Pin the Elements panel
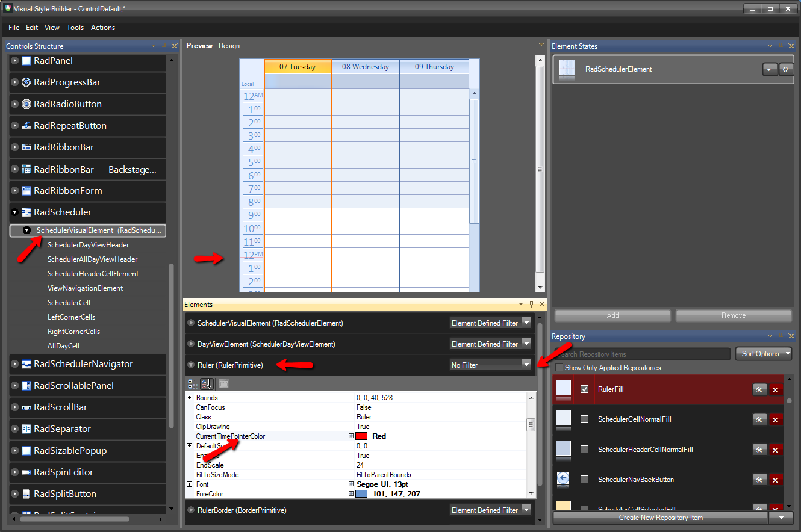801x532 pixels. click(x=531, y=305)
